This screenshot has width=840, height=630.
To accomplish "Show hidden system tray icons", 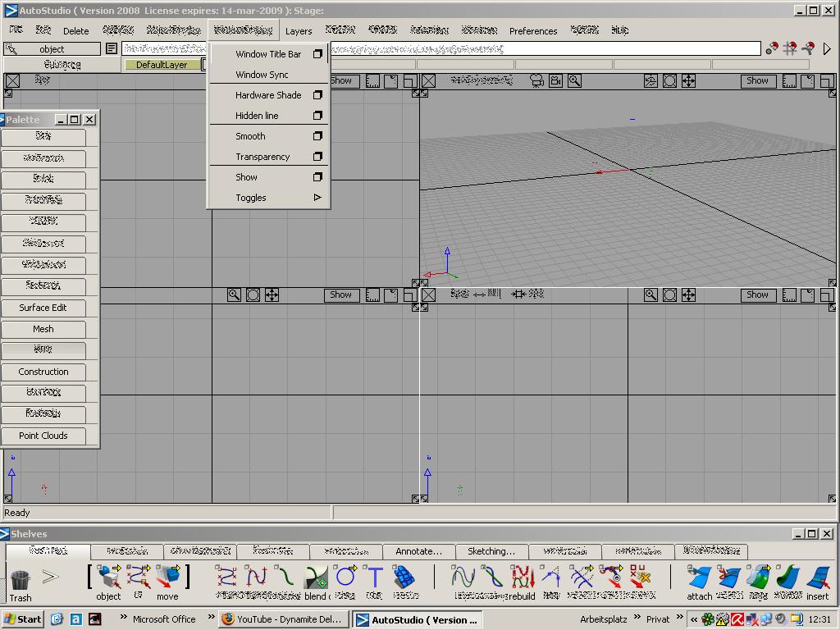I will pos(694,619).
